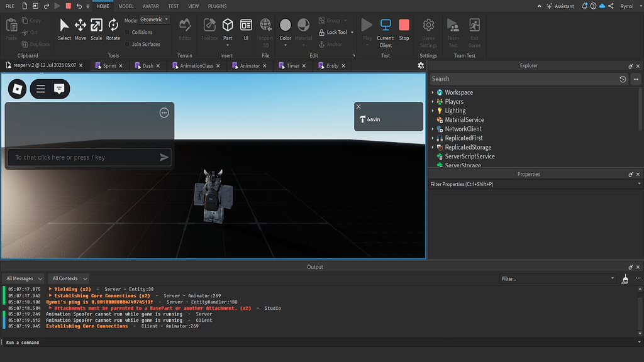644x362 pixels.
Task: Toggle Join Surfaces option
Action: tap(127, 44)
